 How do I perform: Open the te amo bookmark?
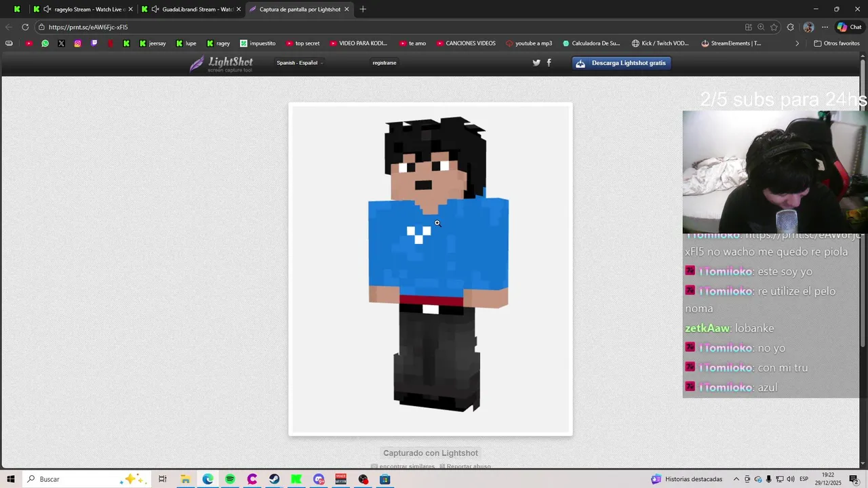pyautogui.click(x=413, y=43)
